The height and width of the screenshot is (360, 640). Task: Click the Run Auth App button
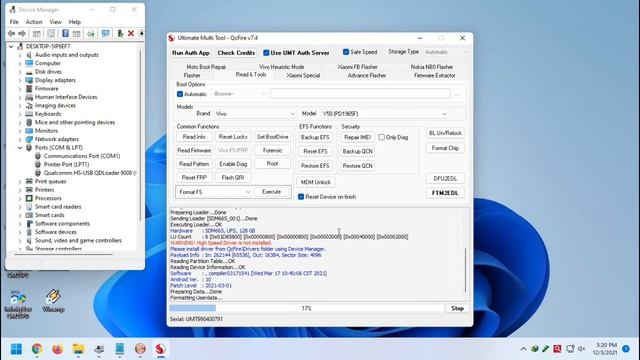[x=191, y=53]
